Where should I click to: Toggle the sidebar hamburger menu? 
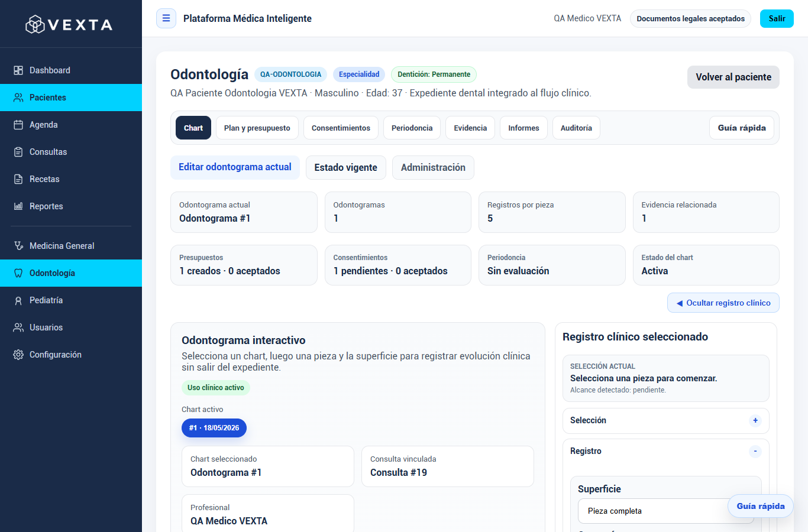(166, 18)
